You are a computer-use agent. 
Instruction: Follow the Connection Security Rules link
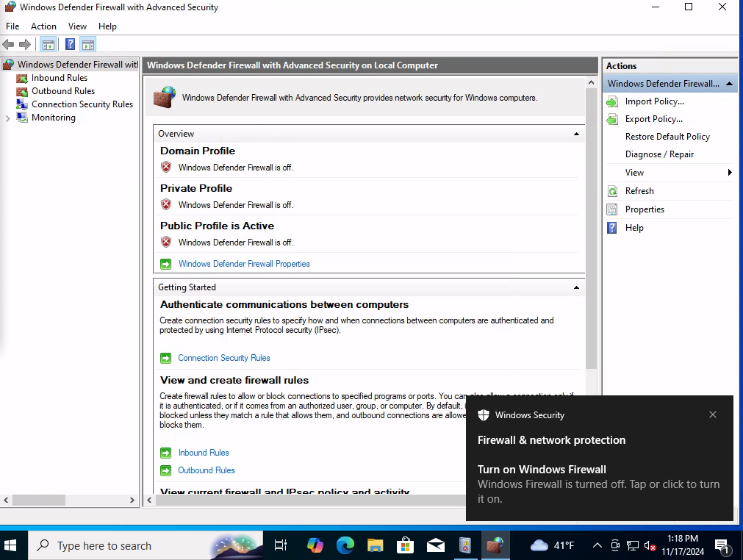[x=224, y=358]
